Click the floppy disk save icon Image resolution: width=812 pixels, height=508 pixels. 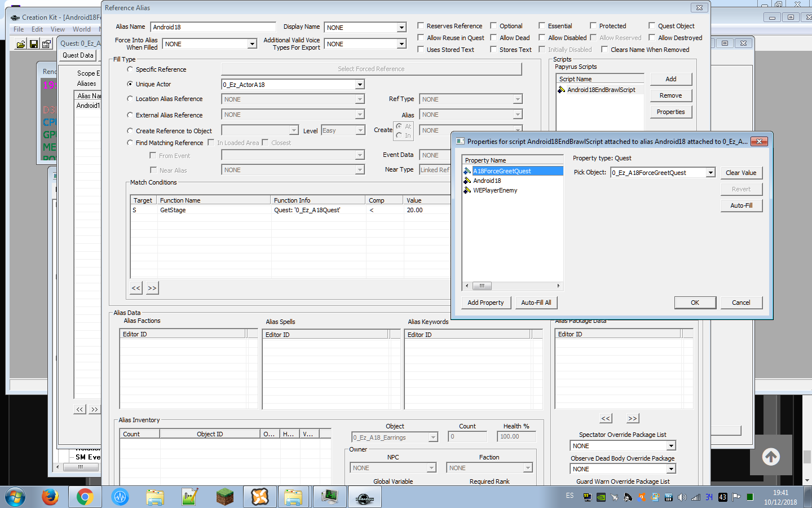(x=33, y=44)
